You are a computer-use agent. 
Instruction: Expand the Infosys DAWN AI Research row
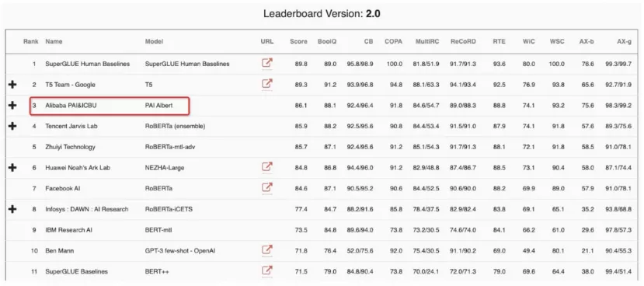[x=12, y=209]
